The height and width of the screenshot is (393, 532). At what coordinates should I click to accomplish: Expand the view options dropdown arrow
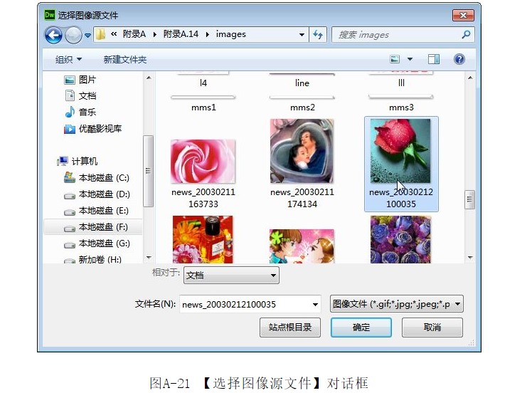(x=410, y=60)
